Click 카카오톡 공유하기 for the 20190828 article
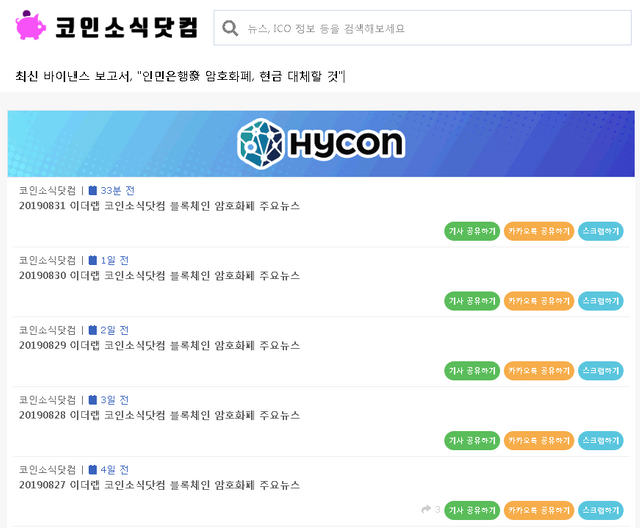The height and width of the screenshot is (528, 640). coord(539,441)
